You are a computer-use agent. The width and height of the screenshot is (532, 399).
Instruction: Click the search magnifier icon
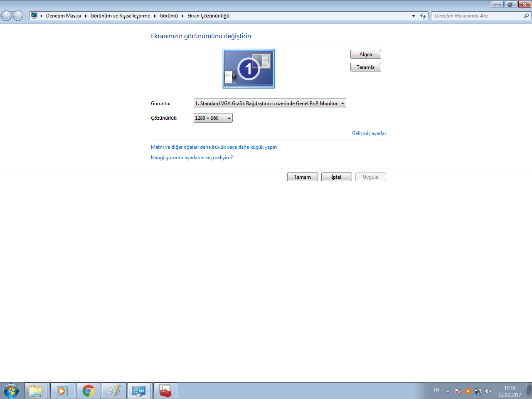526,16
